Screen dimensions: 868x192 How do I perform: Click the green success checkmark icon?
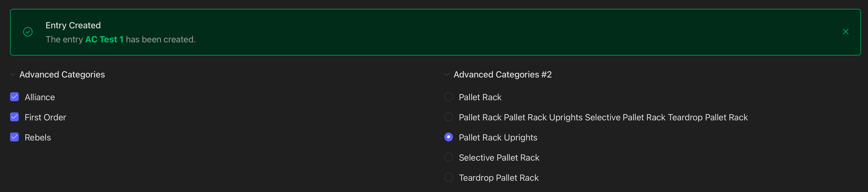click(x=28, y=32)
